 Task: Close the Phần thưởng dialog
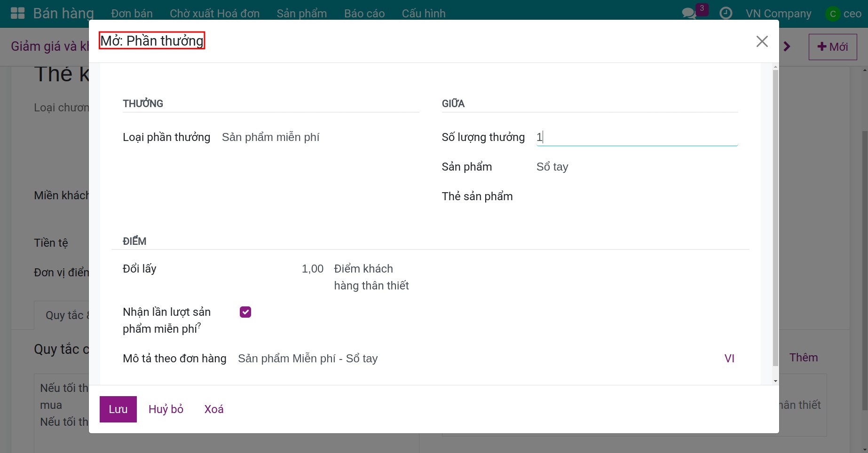coord(762,41)
